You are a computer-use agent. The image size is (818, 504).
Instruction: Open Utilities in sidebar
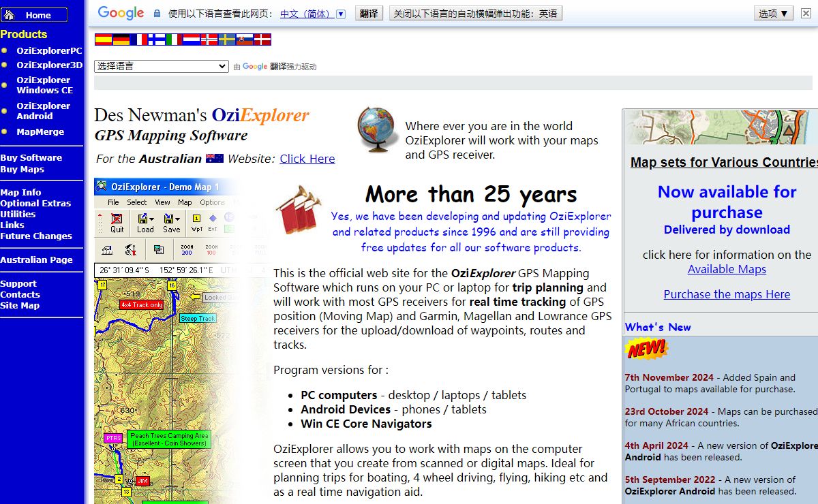[18, 214]
